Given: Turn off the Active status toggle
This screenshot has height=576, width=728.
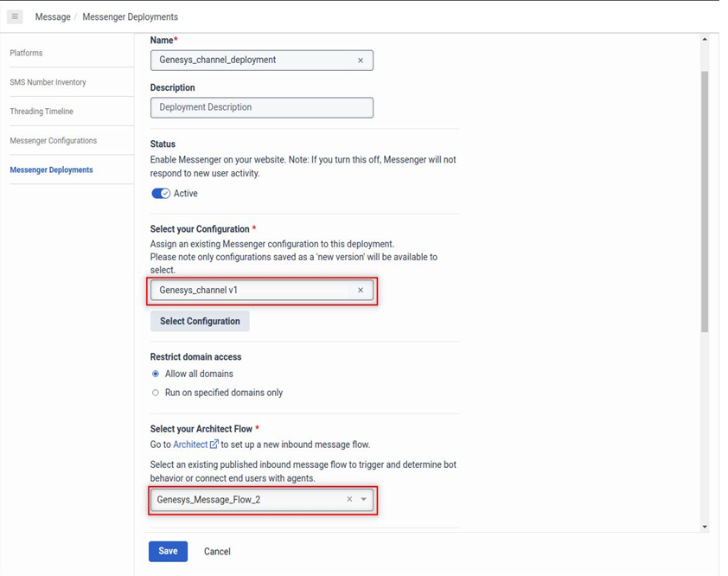Looking at the screenshot, I should click(160, 193).
